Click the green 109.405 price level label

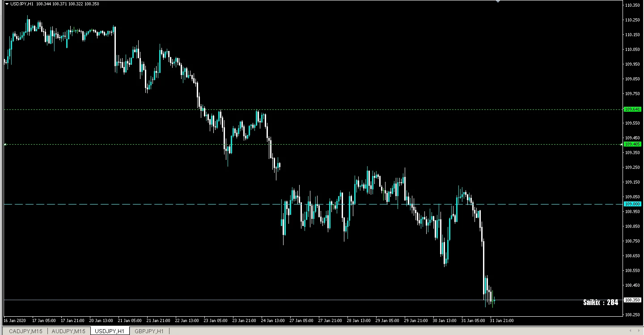633,144
